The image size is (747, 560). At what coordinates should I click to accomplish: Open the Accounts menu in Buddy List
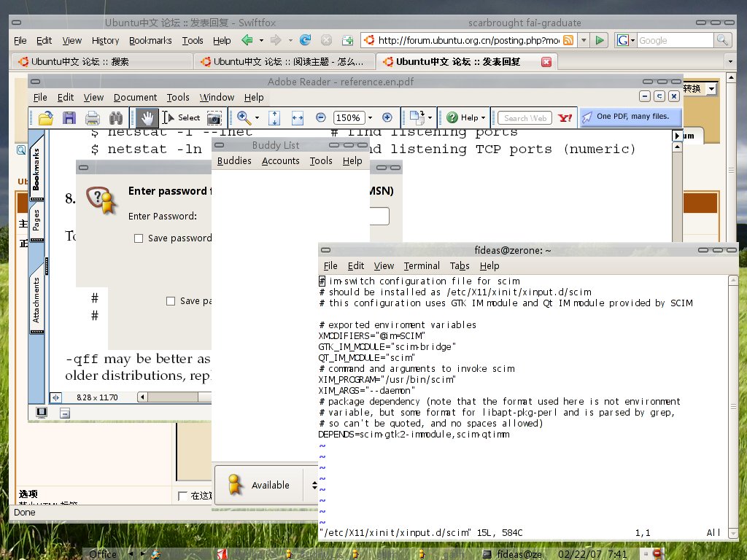[281, 161]
